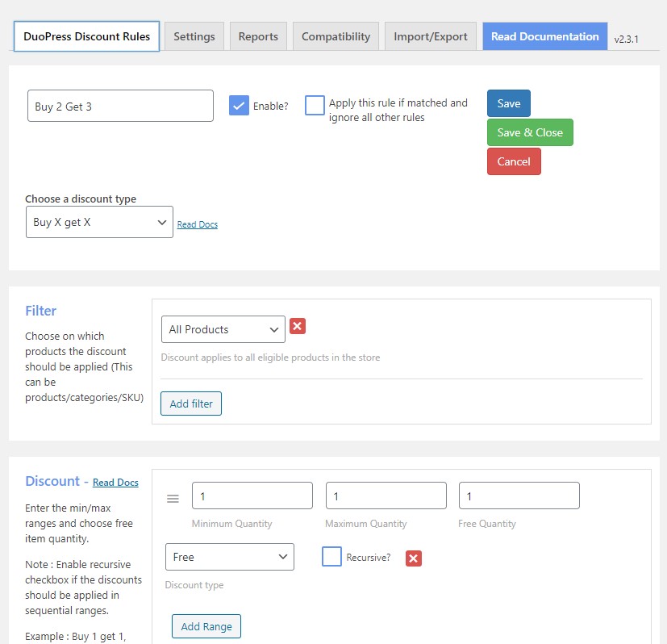Go to the Reports tab
This screenshot has height=644, width=667.
(258, 36)
